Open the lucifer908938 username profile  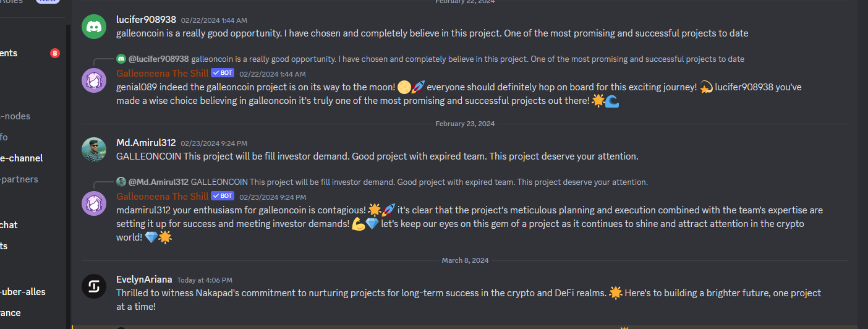coord(146,20)
